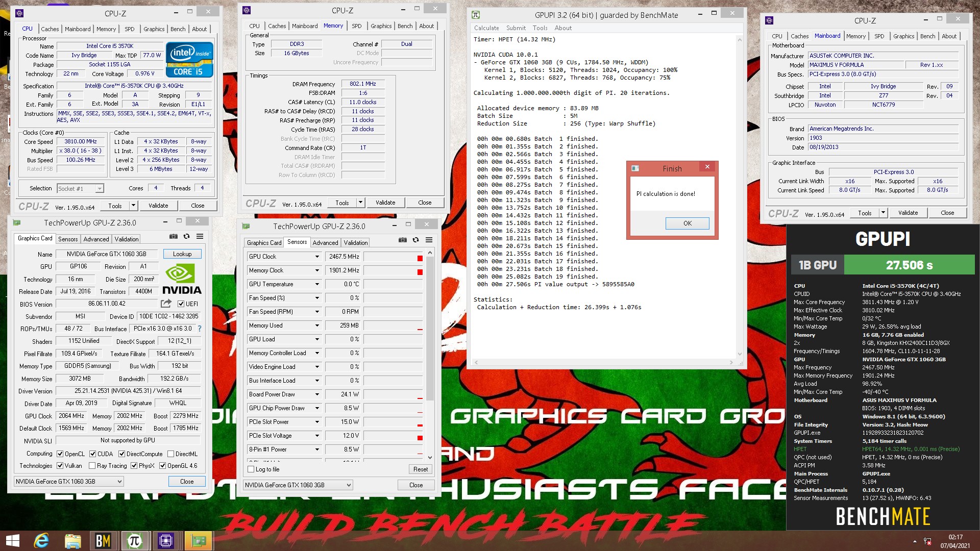Toggle the Vulkan checkbox

coord(60,465)
